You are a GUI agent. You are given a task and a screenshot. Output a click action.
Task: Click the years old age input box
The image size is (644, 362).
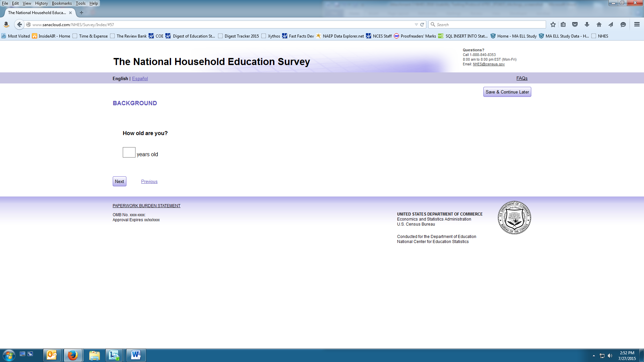pyautogui.click(x=129, y=153)
